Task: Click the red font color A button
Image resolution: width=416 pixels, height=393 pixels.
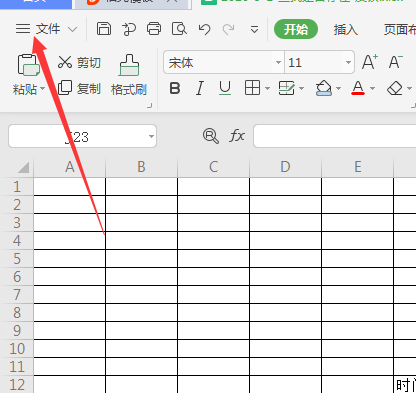Action: point(358,89)
